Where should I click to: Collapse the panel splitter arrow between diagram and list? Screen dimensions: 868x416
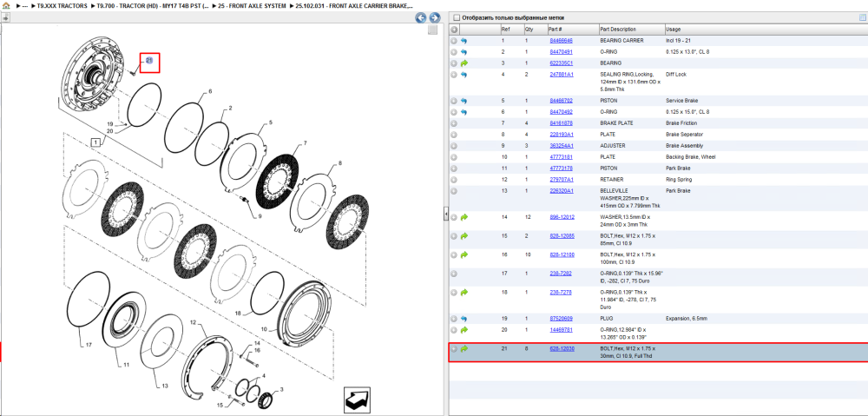[445, 215]
